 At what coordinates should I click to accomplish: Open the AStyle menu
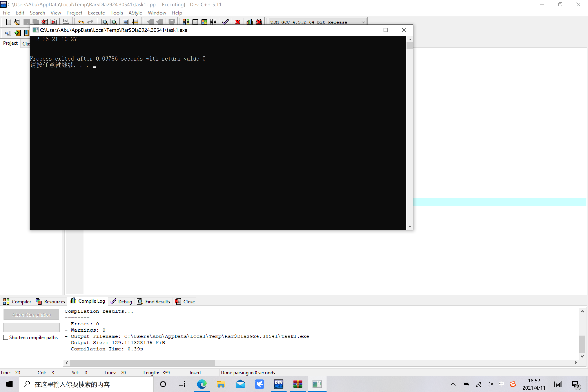tap(135, 13)
